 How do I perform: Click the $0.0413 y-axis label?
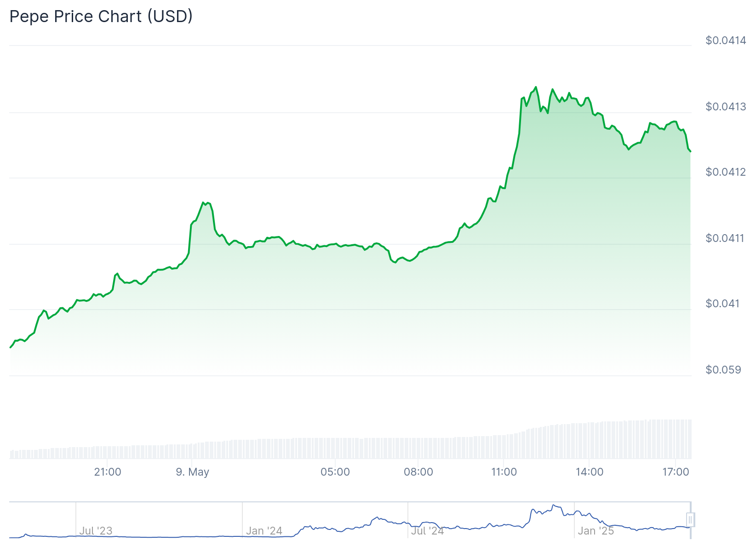point(726,107)
